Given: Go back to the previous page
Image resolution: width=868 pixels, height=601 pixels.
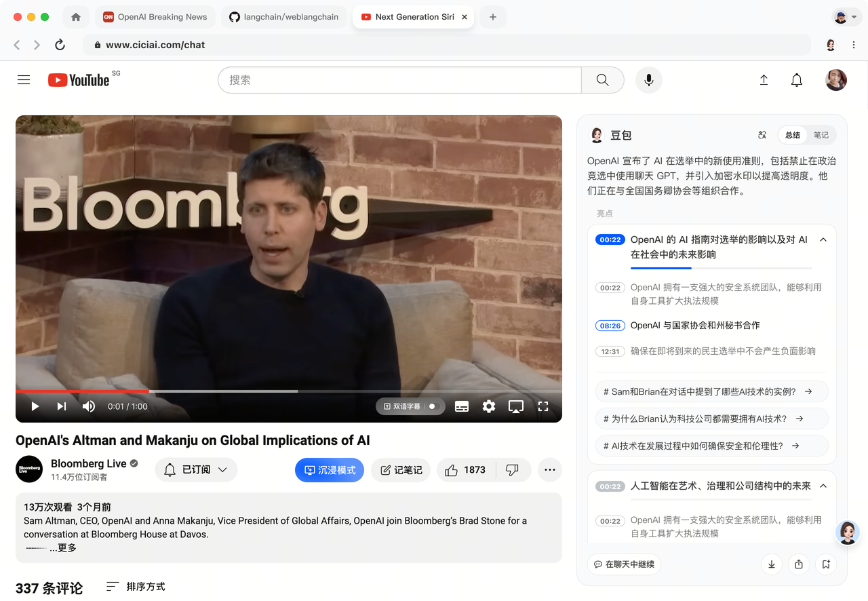Looking at the screenshot, I should (17, 45).
